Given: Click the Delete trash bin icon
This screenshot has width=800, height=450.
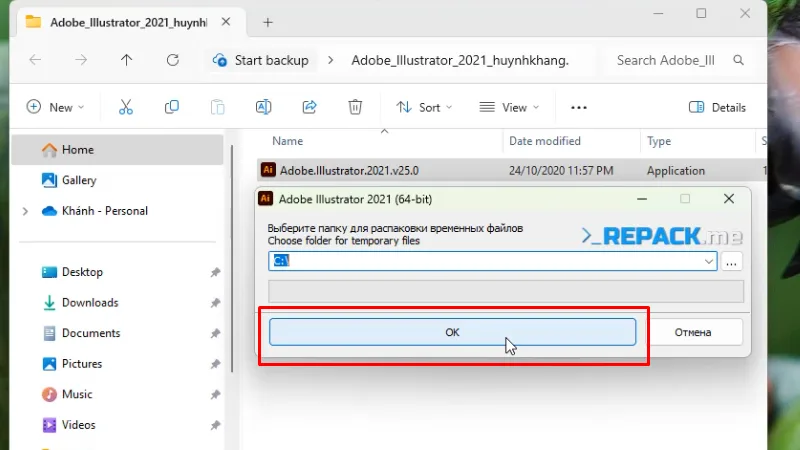Looking at the screenshot, I should point(355,107).
